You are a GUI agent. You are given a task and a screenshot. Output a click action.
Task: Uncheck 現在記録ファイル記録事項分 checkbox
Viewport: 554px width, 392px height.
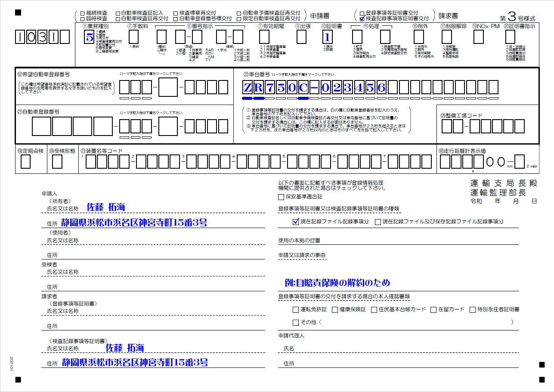click(295, 222)
